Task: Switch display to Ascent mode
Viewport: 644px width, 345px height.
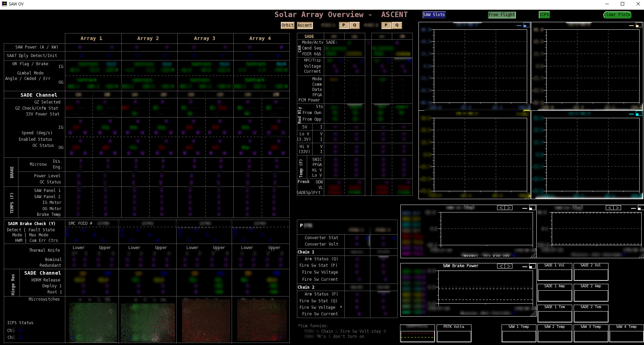Action: tap(304, 25)
